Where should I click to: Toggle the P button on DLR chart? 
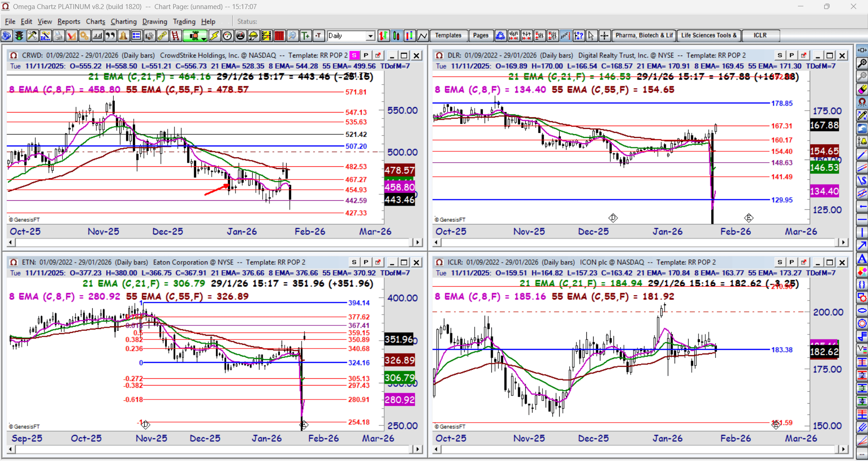click(792, 56)
